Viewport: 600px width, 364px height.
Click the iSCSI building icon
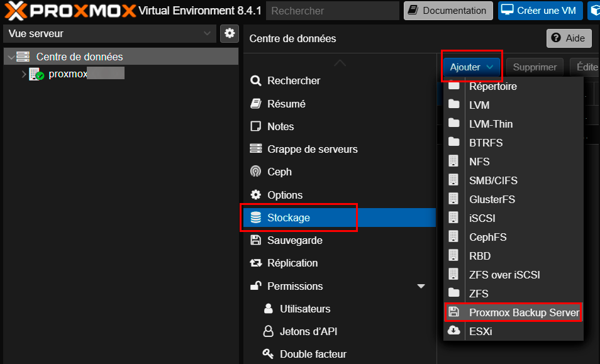click(453, 218)
